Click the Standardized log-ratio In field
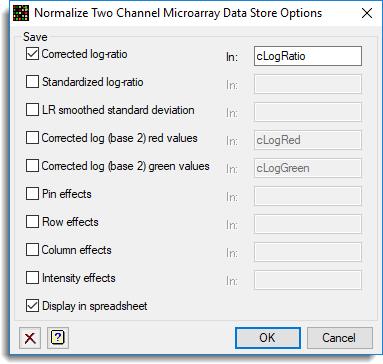The height and width of the screenshot is (364, 383). click(308, 84)
